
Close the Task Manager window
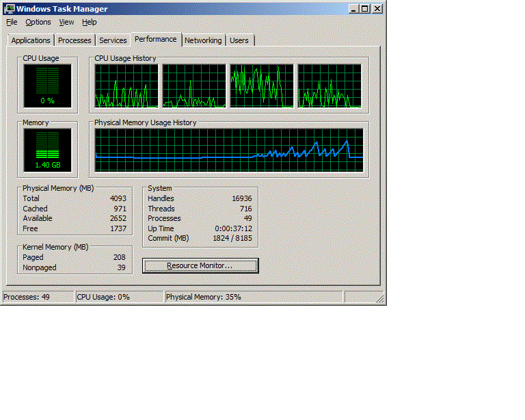377,9
